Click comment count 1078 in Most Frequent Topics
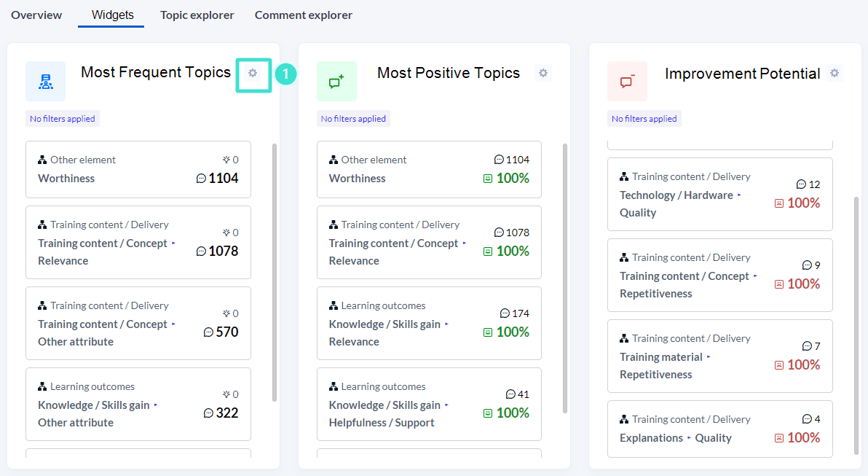The height and width of the screenshot is (476, 868). click(223, 251)
